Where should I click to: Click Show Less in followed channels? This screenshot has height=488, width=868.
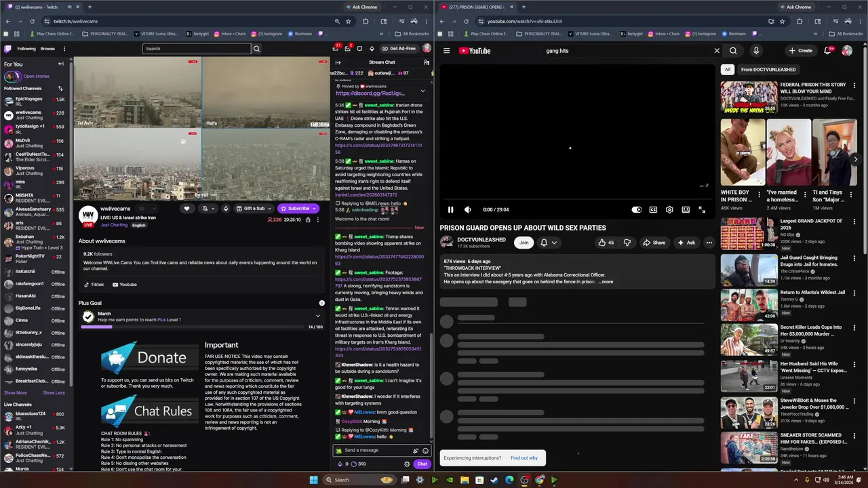pos(54,392)
